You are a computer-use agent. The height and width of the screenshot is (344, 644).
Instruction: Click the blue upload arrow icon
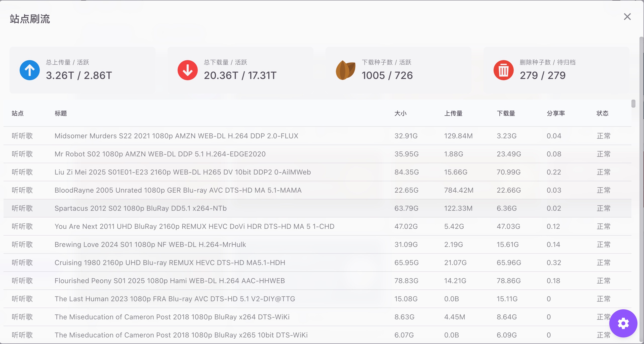point(30,70)
